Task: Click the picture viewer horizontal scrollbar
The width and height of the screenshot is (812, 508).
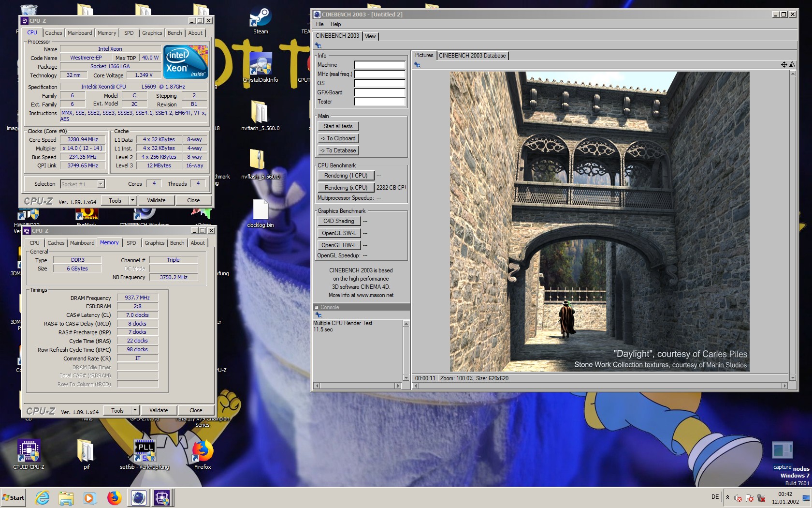Action: point(599,386)
